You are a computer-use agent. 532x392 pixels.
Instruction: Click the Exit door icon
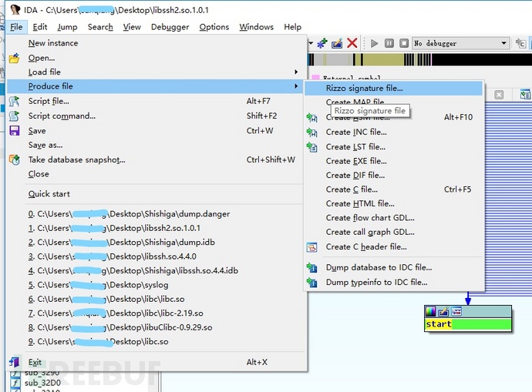pos(14,362)
